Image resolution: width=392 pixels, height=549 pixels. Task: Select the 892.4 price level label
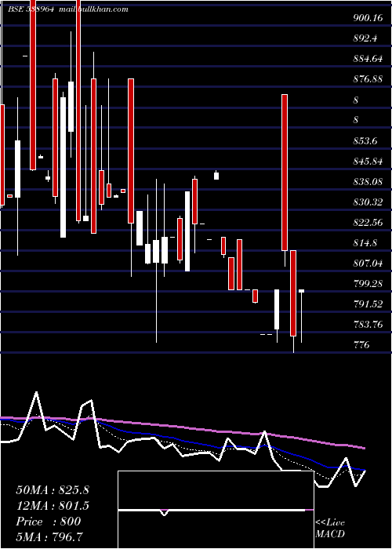tap(365, 38)
